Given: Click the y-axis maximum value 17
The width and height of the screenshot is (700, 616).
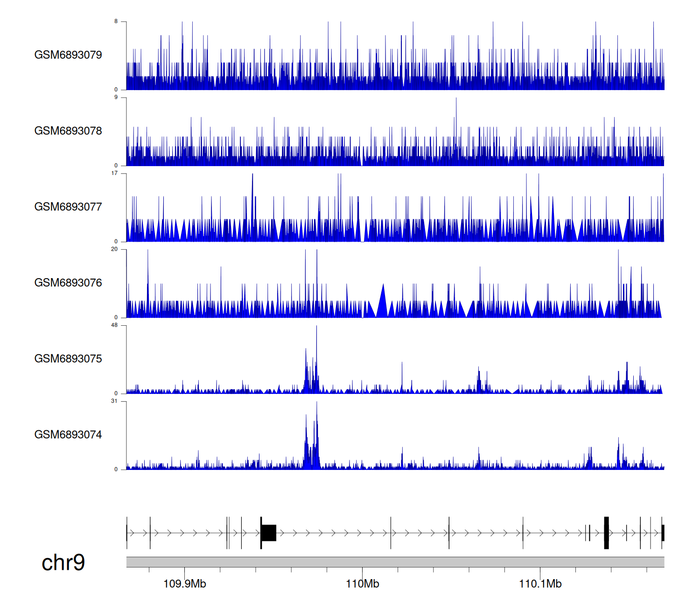Looking at the screenshot, I should click(x=114, y=173).
